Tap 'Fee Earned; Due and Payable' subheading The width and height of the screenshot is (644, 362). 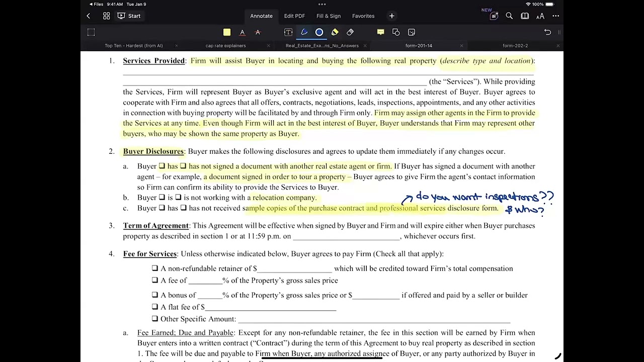coord(186,333)
